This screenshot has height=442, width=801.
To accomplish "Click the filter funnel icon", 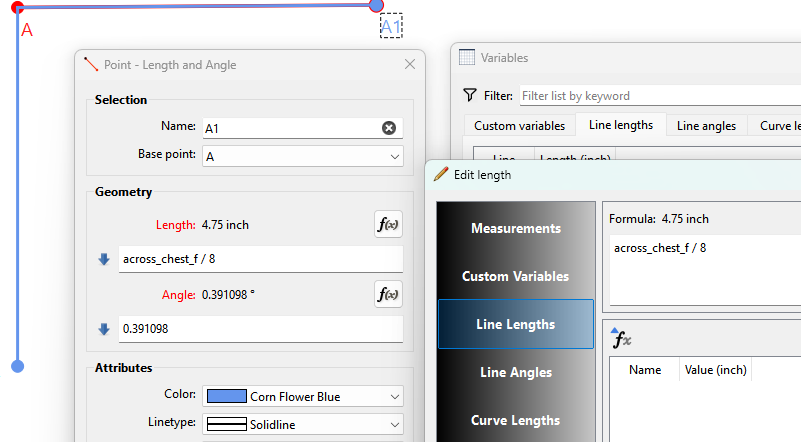I will (x=469, y=96).
